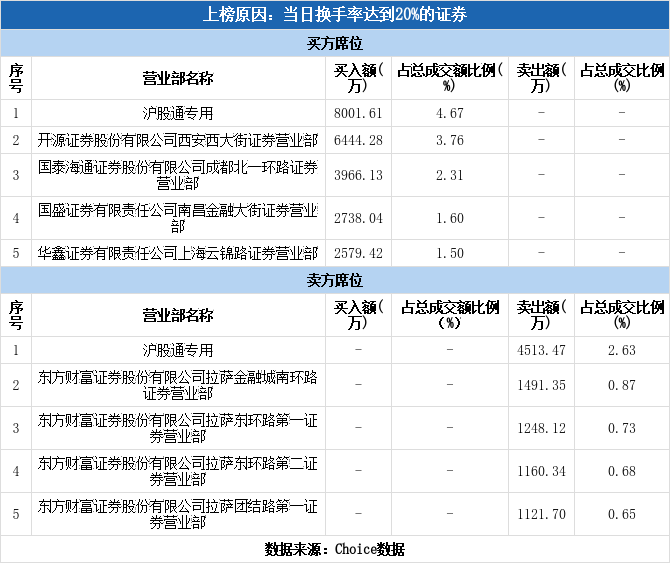Click the percentage 3.76
The image size is (670, 563).
tap(450, 140)
